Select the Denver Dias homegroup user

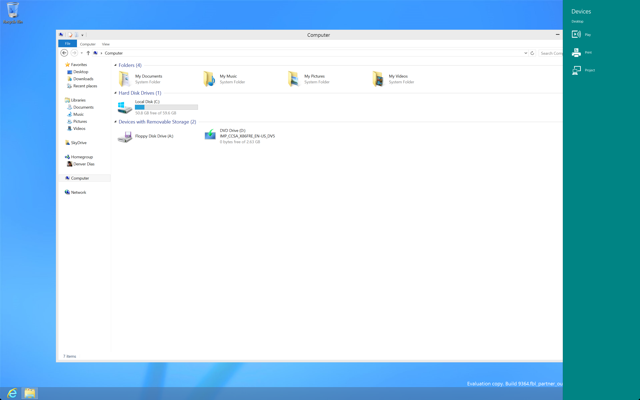coord(80,164)
